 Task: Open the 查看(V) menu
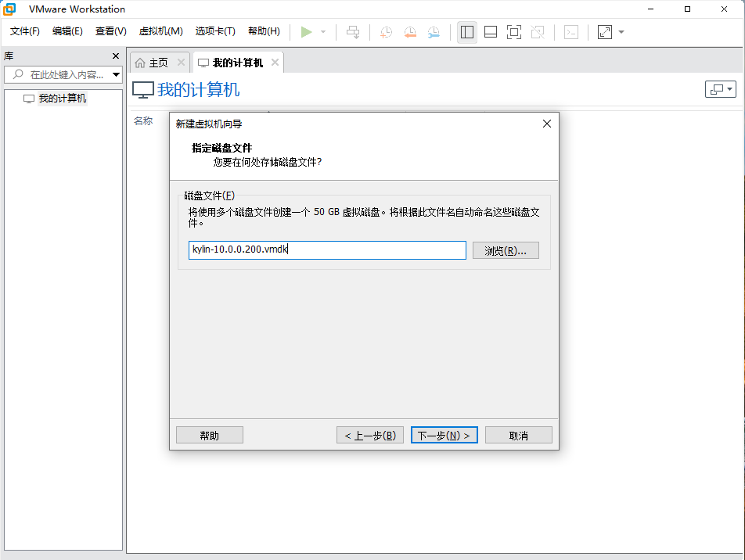pyautogui.click(x=110, y=31)
